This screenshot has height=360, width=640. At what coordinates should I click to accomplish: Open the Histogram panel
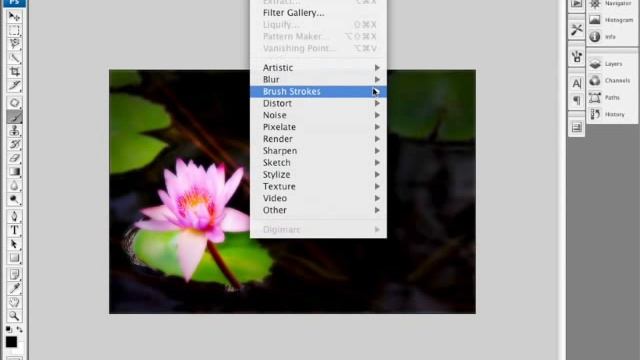coord(611,20)
